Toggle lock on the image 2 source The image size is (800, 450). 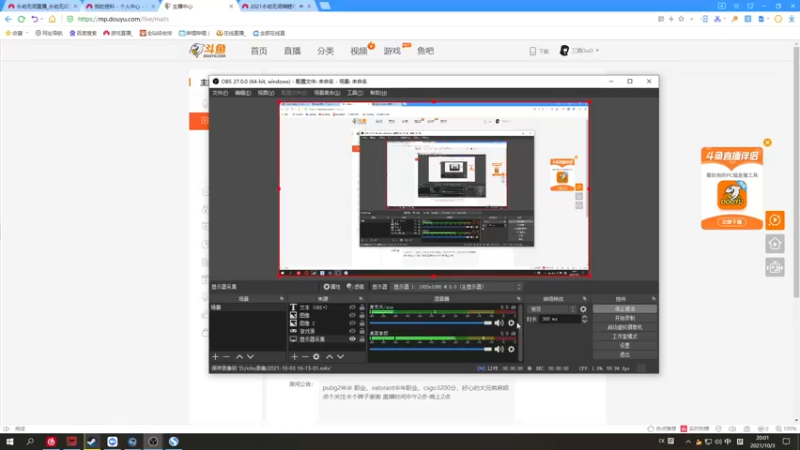click(362, 323)
